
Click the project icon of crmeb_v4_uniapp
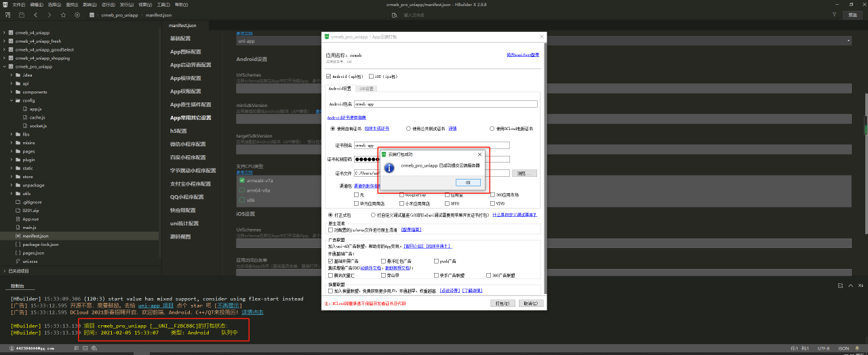point(11,33)
